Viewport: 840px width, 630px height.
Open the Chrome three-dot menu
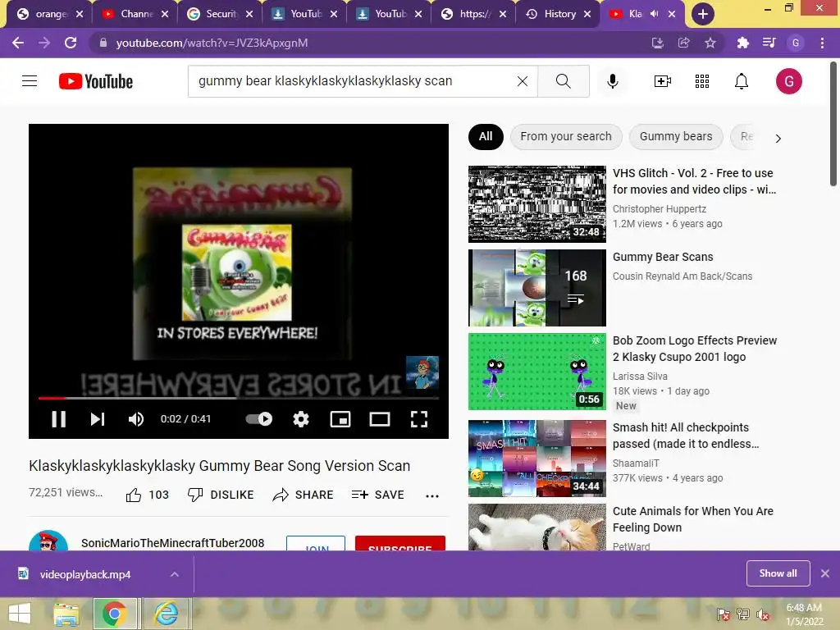click(822, 43)
